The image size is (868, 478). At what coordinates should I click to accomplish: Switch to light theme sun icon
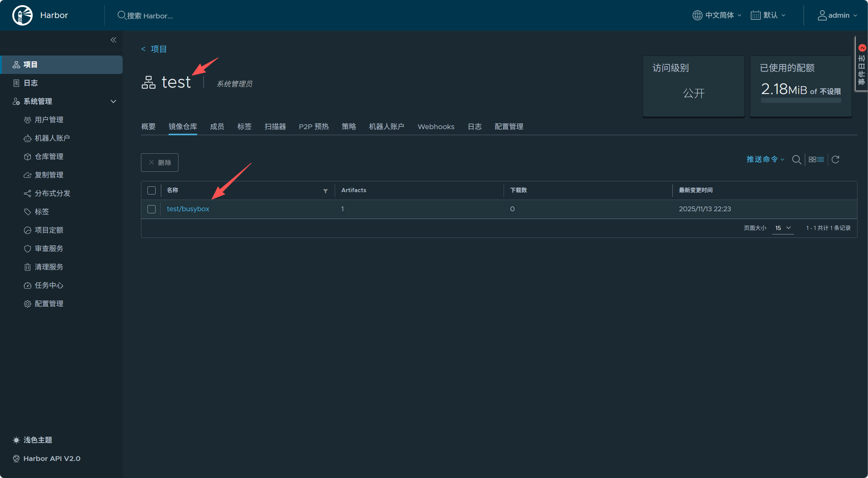[16, 440]
